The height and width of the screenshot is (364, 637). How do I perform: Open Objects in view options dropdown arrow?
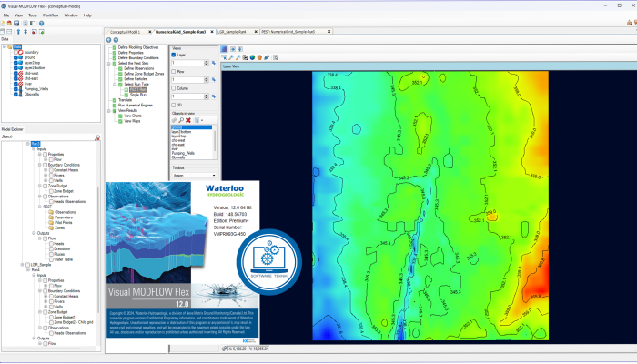[202, 120]
